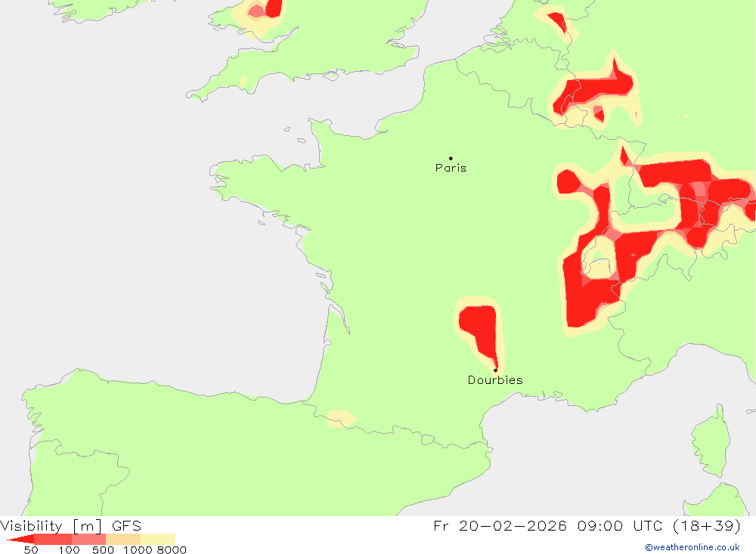This screenshot has height=554, width=756.
Task: Click the legend value 100
Action: click(69, 550)
